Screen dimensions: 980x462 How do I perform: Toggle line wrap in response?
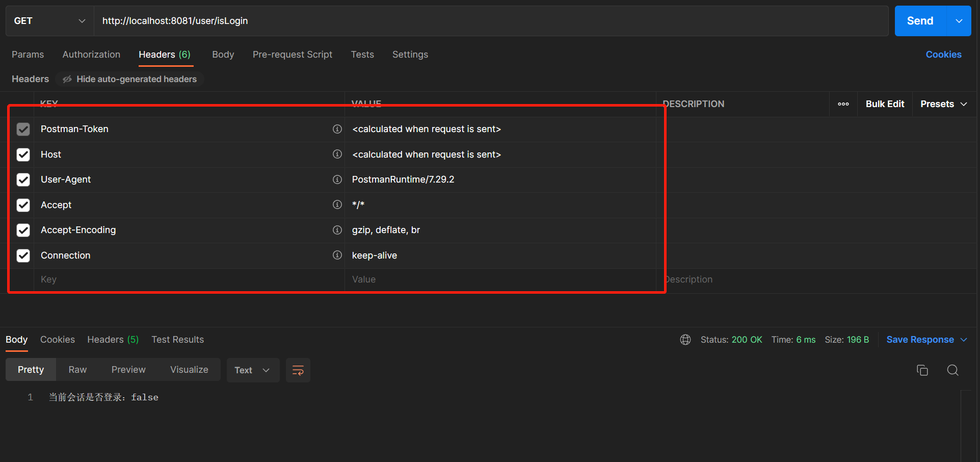coord(298,370)
